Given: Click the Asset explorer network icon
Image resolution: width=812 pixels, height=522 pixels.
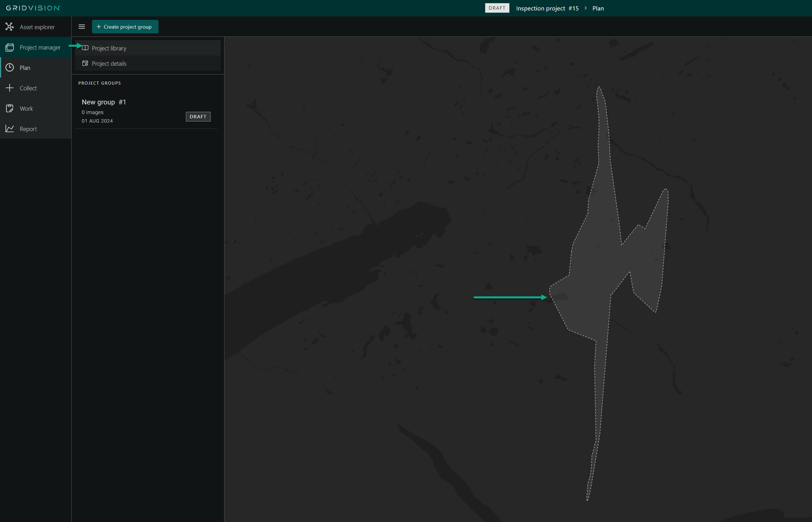Looking at the screenshot, I should [10, 27].
